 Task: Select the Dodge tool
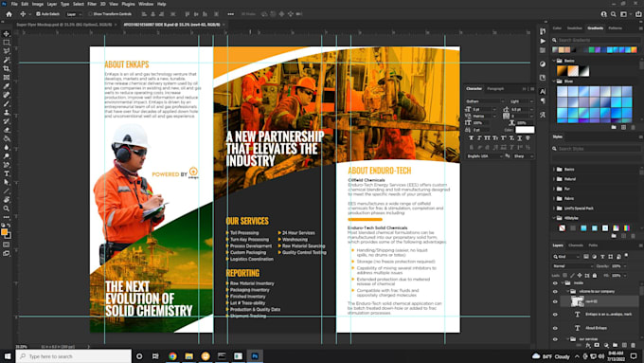click(x=7, y=156)
